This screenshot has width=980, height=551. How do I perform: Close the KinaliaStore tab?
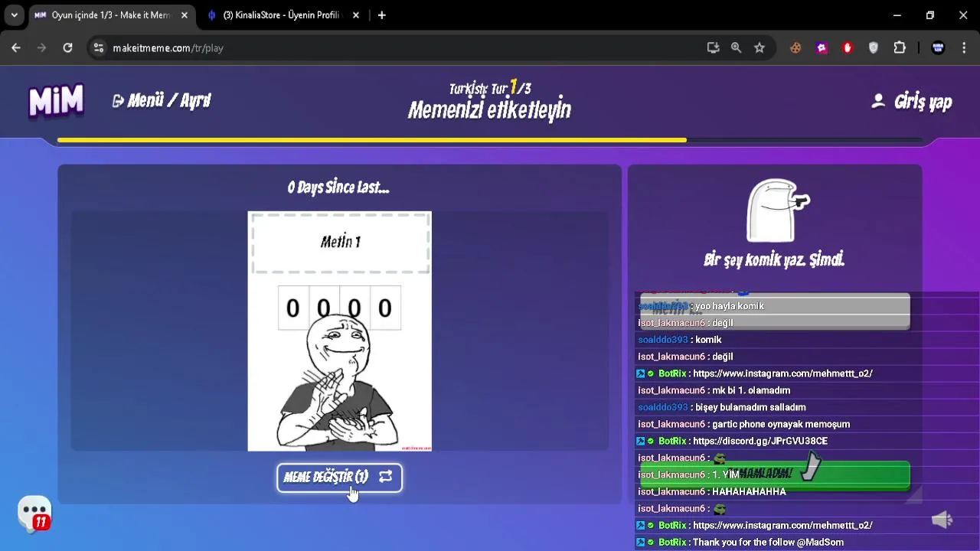click(355, 15)
